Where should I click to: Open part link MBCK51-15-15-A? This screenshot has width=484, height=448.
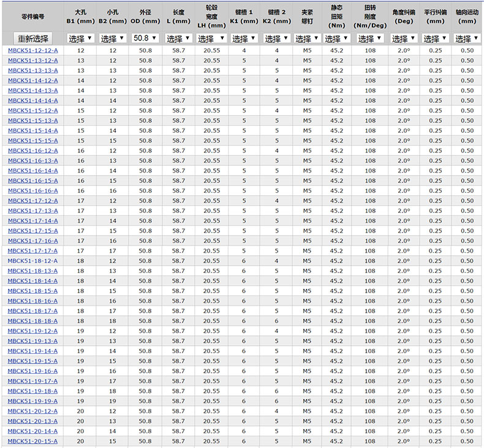[x=33, y=141]
